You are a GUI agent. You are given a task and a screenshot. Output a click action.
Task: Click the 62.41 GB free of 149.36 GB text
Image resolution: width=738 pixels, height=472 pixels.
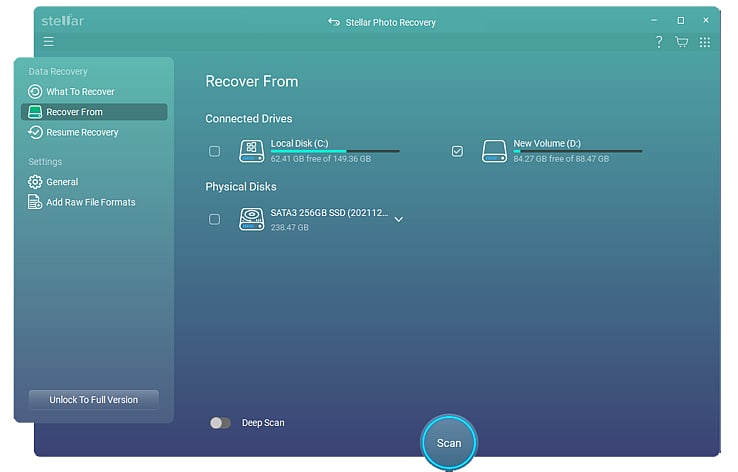(x=321, y=159)
